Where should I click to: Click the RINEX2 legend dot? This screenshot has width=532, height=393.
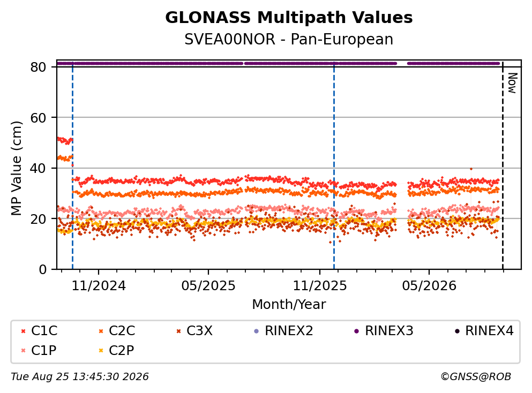(x=257, y=331)
